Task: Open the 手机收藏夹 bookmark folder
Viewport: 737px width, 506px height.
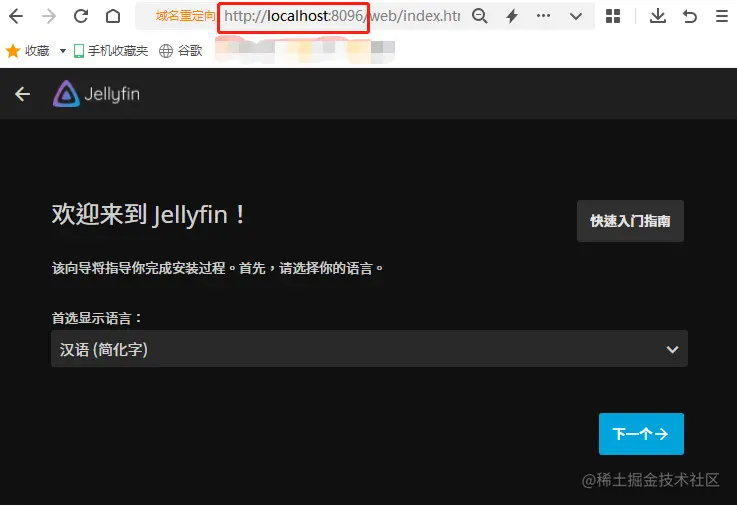Action: point(111,50)
